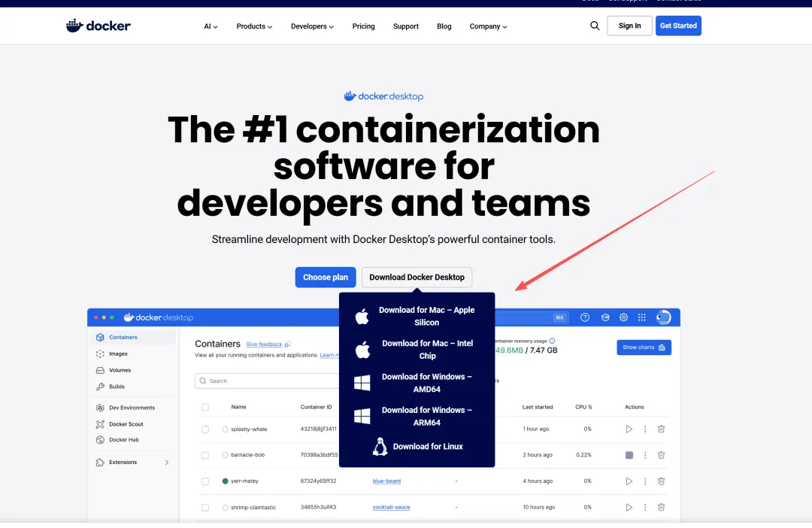Expand the Products menu
Screen dimensions: 812x528
[x=254, y=26]
